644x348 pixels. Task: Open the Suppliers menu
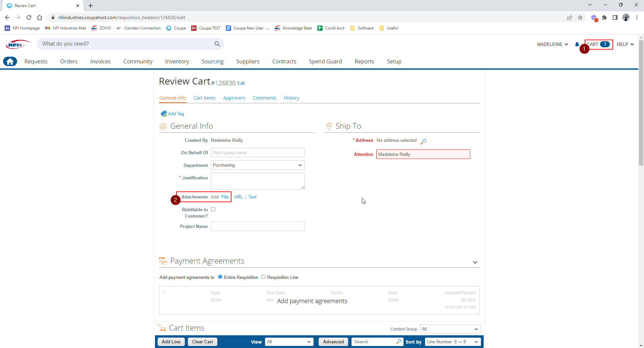coord(248,61)
